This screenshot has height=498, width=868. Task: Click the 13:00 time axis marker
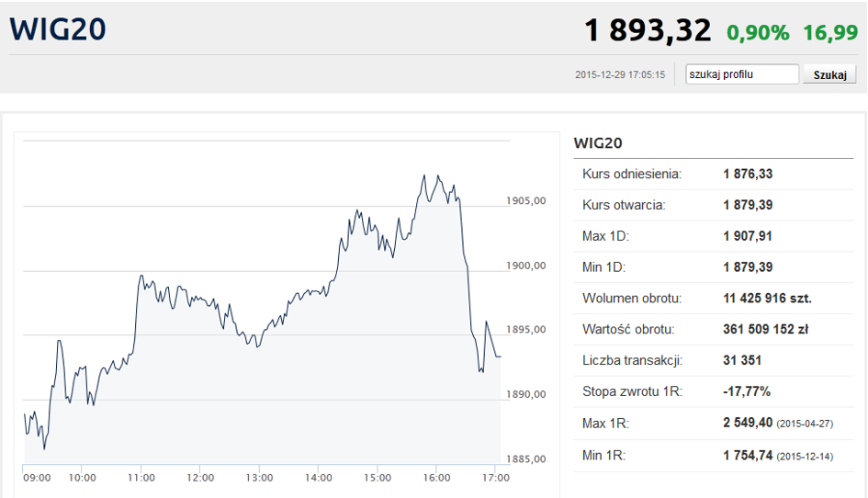pyautogui.click(x=259, y=478)
